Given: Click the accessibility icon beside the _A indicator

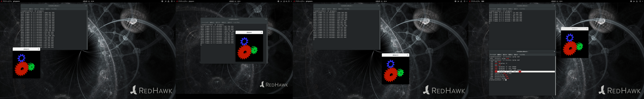Looking at the screenshot, I should pyautogui.click(x=162, y=1).
